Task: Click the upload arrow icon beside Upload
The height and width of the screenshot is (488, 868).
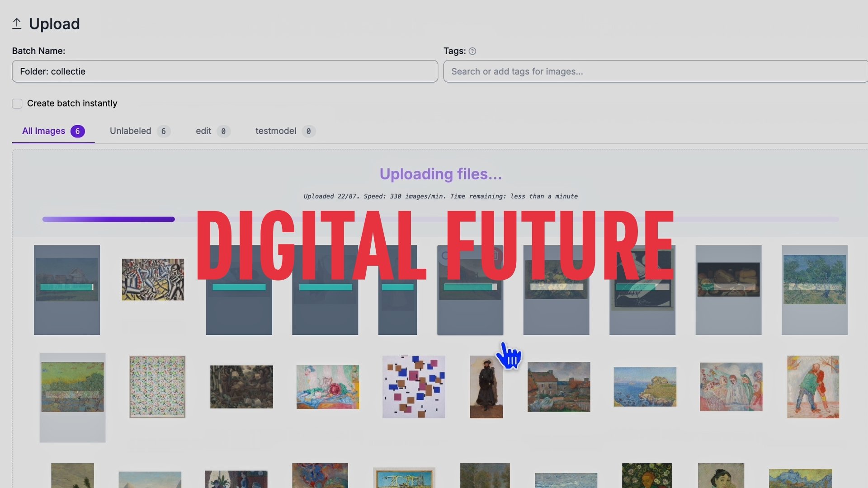Action: [17, 23]
